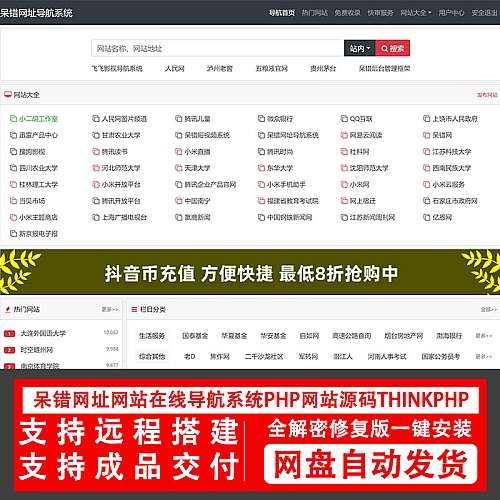Click 更多>> on the 综合其他 row
The height and width of the screenshot is (500, 500).
point(484,357)
